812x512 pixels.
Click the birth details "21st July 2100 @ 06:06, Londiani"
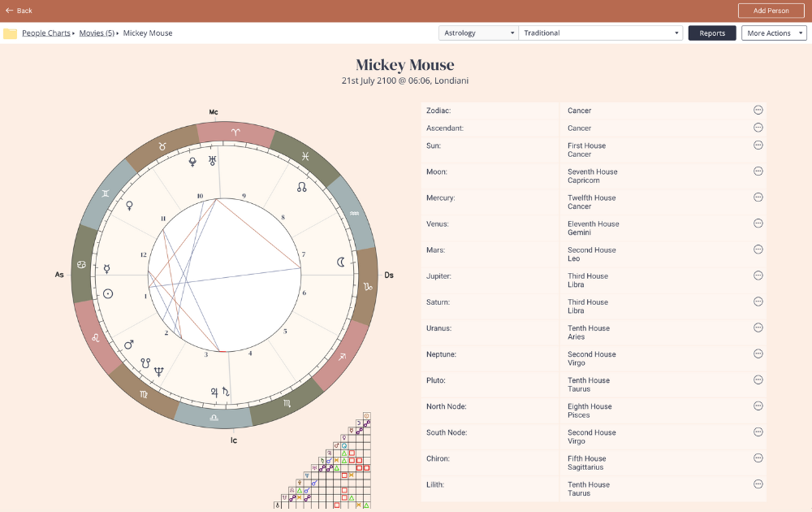(x=405, y=80)
